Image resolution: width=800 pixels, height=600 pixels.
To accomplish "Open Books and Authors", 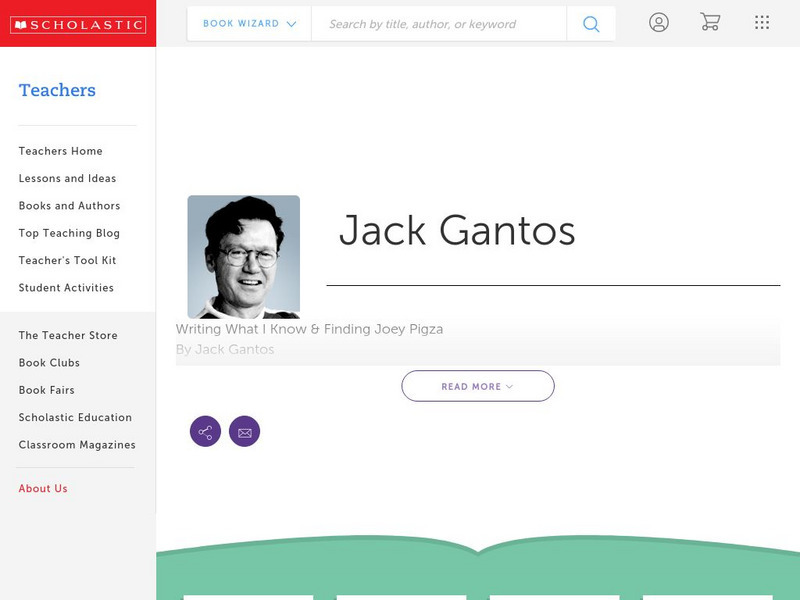I will [68, 206].
